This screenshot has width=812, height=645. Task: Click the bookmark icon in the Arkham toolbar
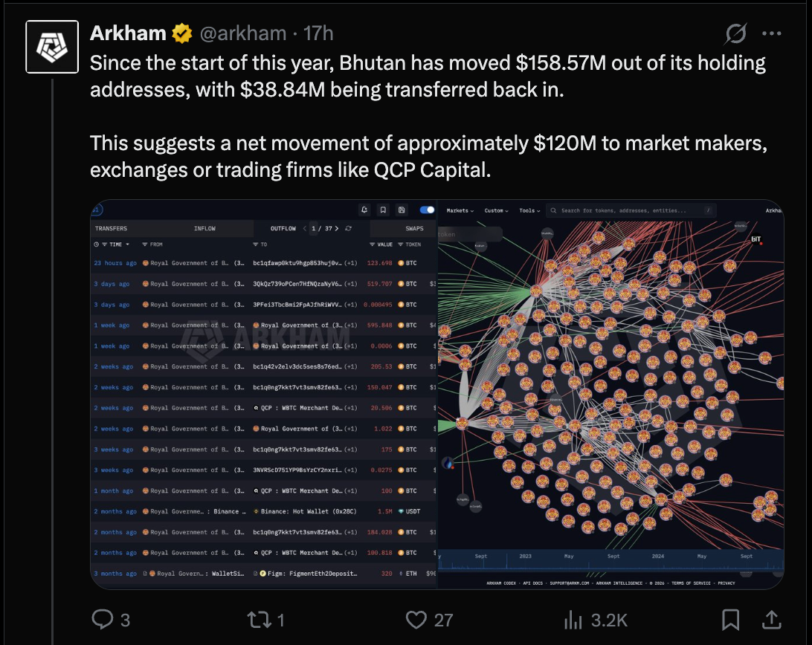pos(383,210)
